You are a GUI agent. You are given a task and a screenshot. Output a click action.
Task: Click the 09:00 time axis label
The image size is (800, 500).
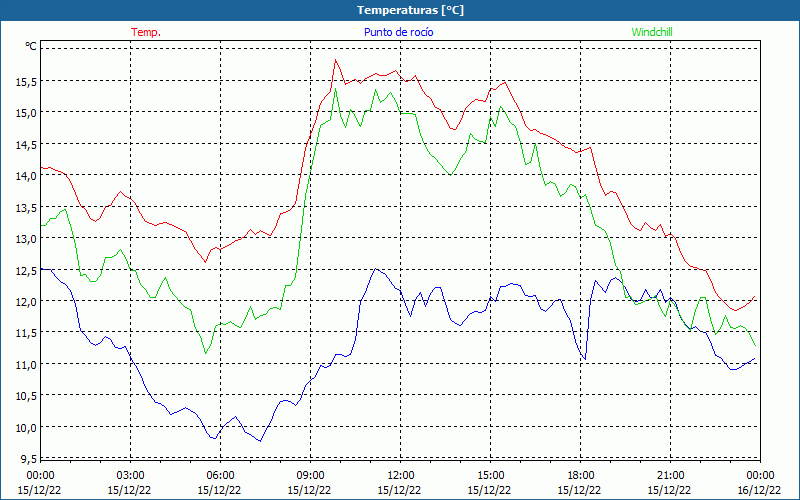(310, 476)
